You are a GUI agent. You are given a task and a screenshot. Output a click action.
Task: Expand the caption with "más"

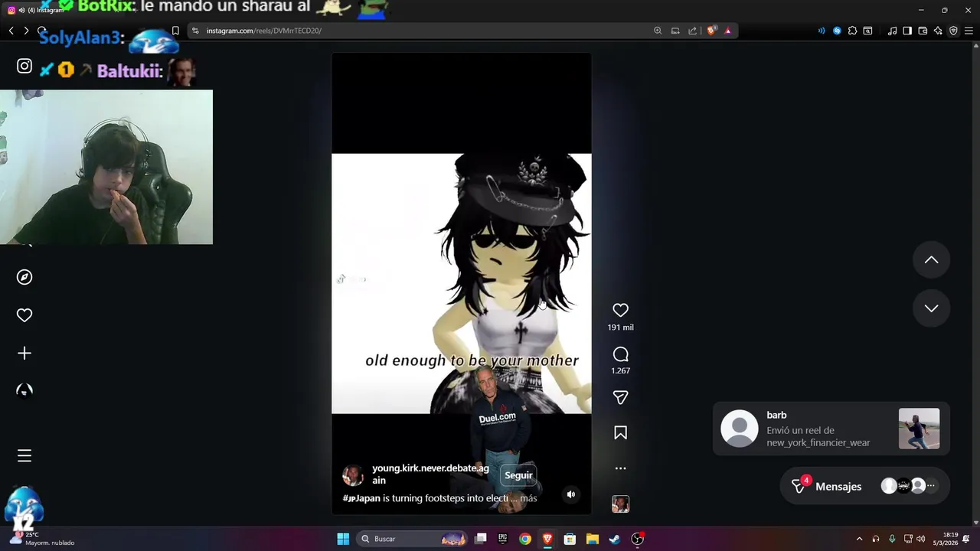click(528, 498)
